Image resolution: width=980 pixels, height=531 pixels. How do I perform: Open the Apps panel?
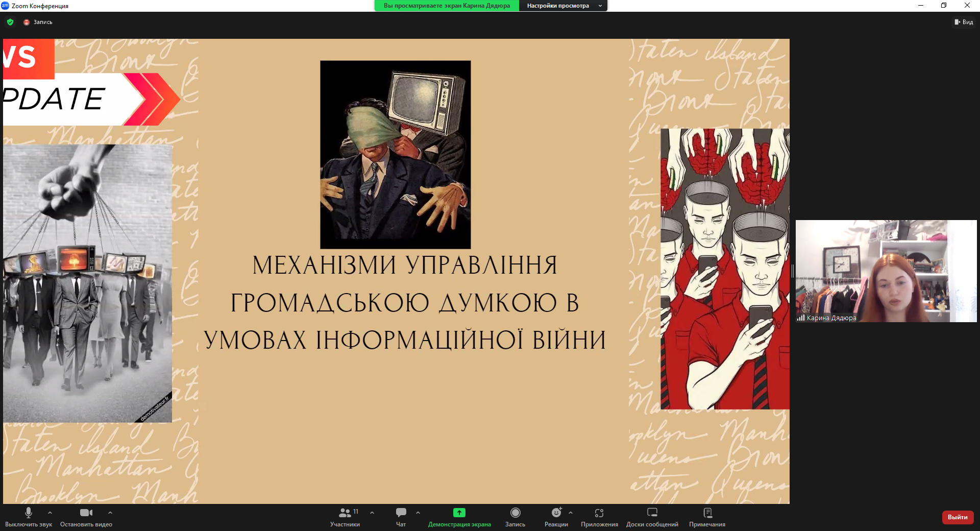(599, 517)
